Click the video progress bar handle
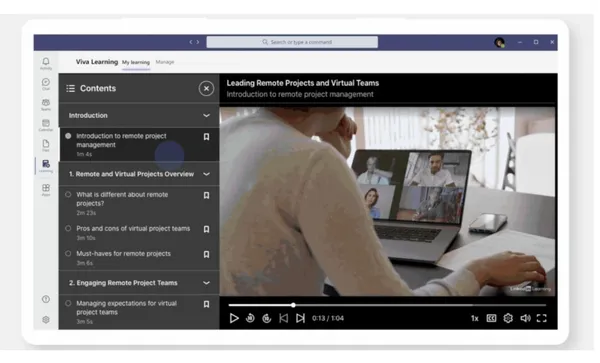This screenshot has width=600, height=363. pos(293,305)
